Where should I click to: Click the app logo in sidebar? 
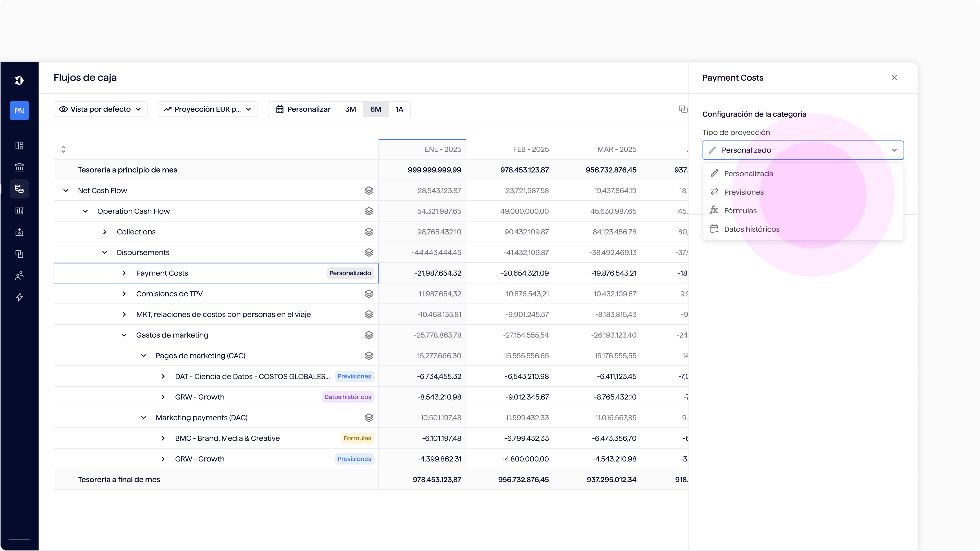pyautogui.click(x=19, y=80)
